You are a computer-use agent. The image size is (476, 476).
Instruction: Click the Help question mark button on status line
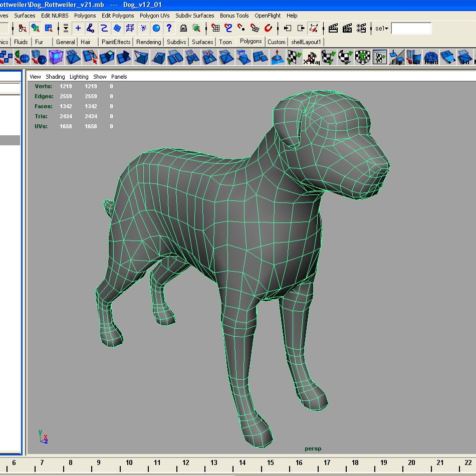click(x=169, y=29)
